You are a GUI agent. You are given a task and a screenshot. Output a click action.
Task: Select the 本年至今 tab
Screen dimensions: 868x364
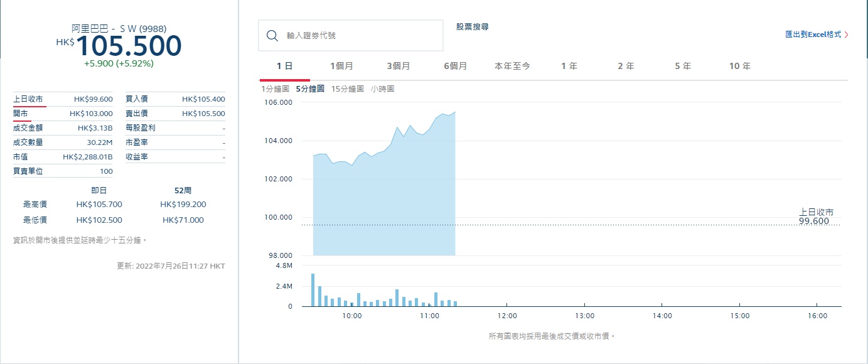[x=512, y=66]
